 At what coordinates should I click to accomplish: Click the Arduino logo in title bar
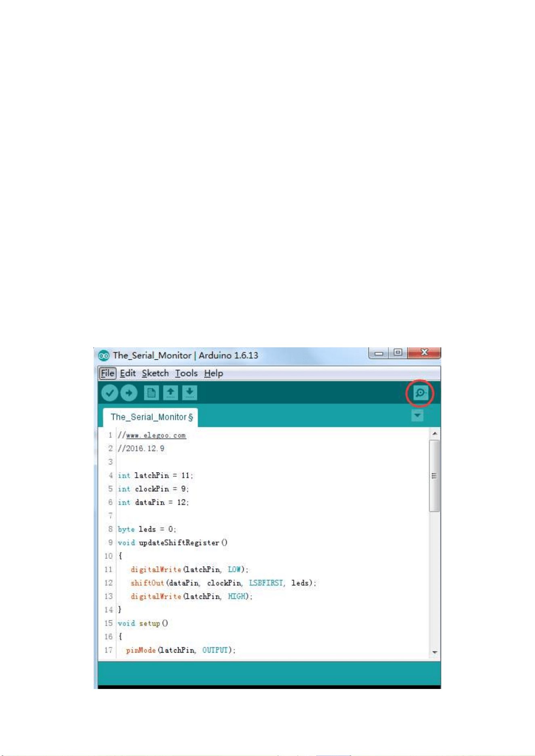(x=104, y=355)
